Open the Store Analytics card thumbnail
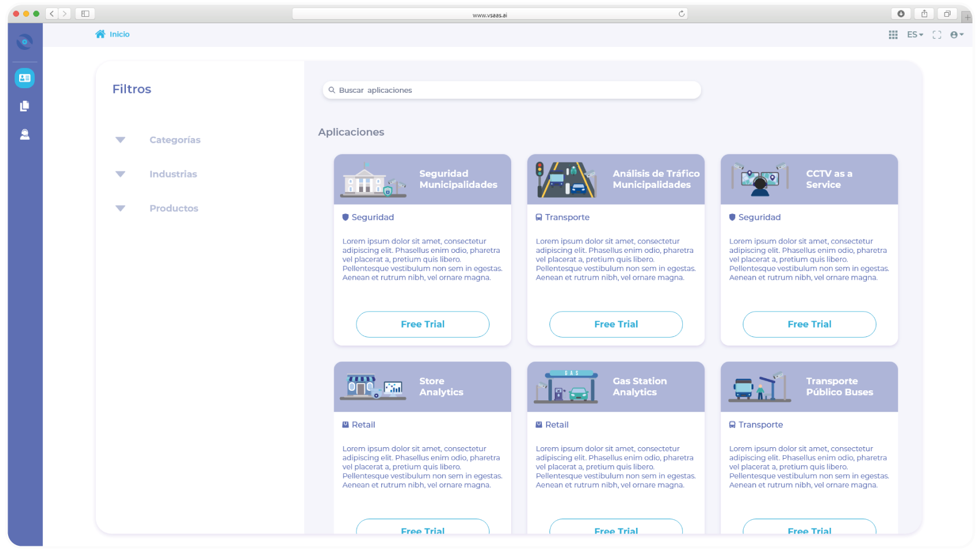Image resolution: width=980 pixels, height=551 pixels. pyautogui.click(x=373, y=387)
